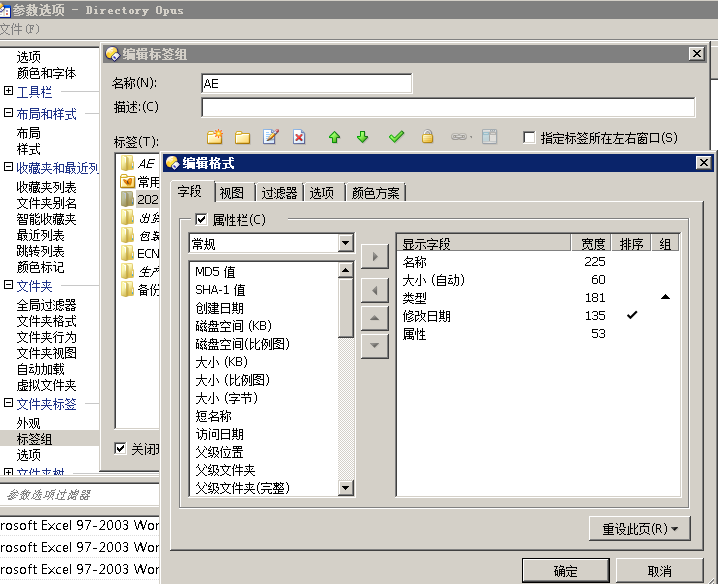
Task: Click the red X delete tab icon
Action: 298,137
